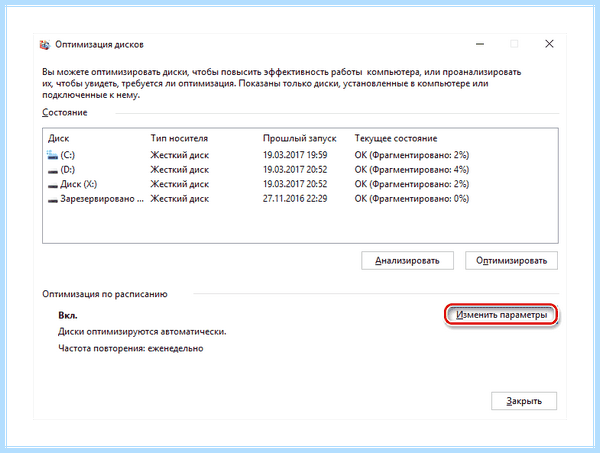Click the Диск column header

[59, 138]
